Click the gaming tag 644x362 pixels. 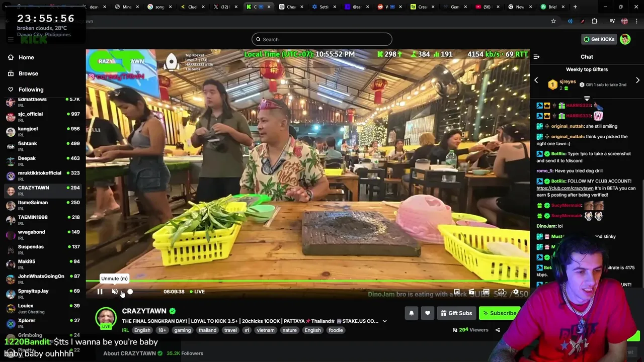pos(182,330)
